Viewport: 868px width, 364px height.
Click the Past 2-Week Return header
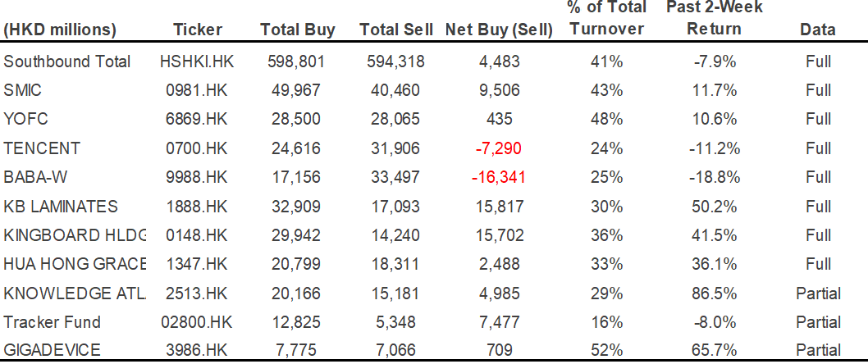pyautogui.click(x=714, y=18)
